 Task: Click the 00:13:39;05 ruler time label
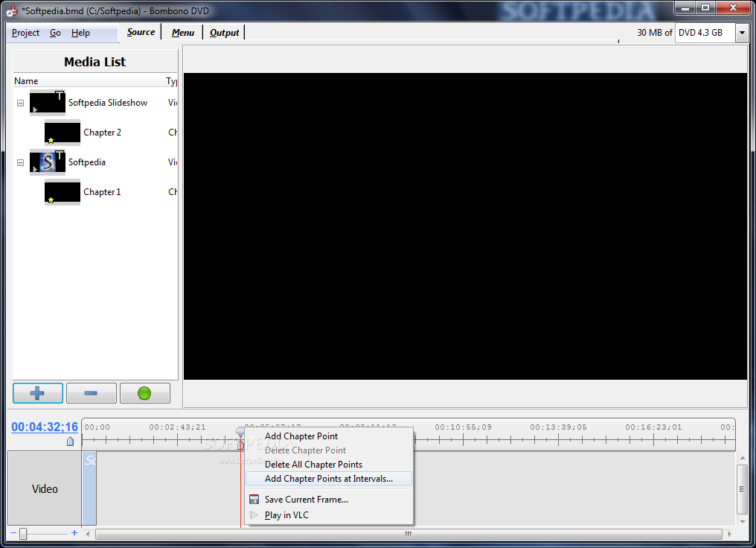coord(558,427)
